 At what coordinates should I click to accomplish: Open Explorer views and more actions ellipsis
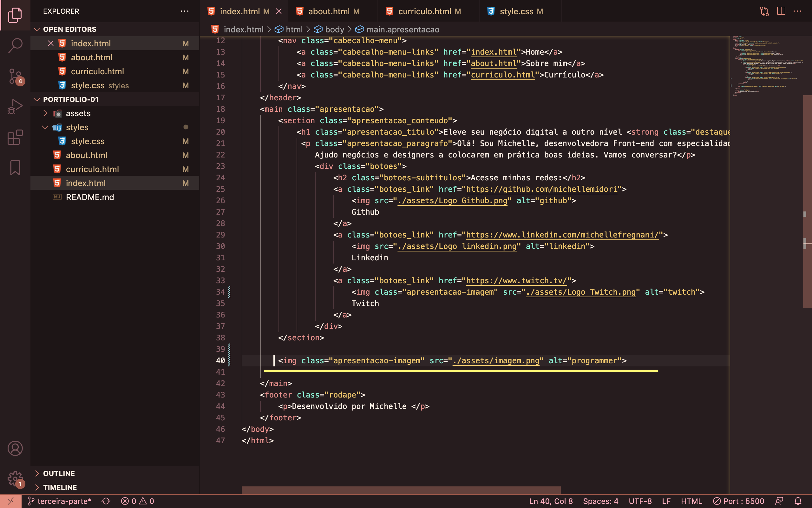[x=185, y=11]
